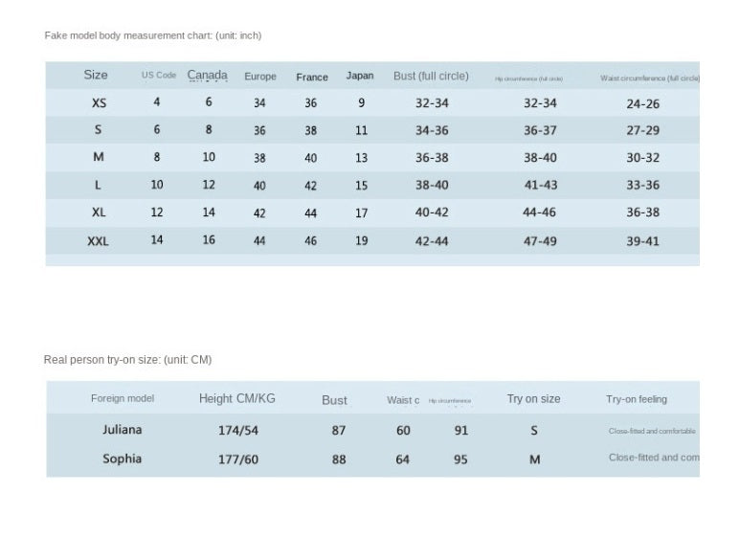Screen dimensions: 739x560
Task: Click the Juliana model name
Action: (123, 430)
